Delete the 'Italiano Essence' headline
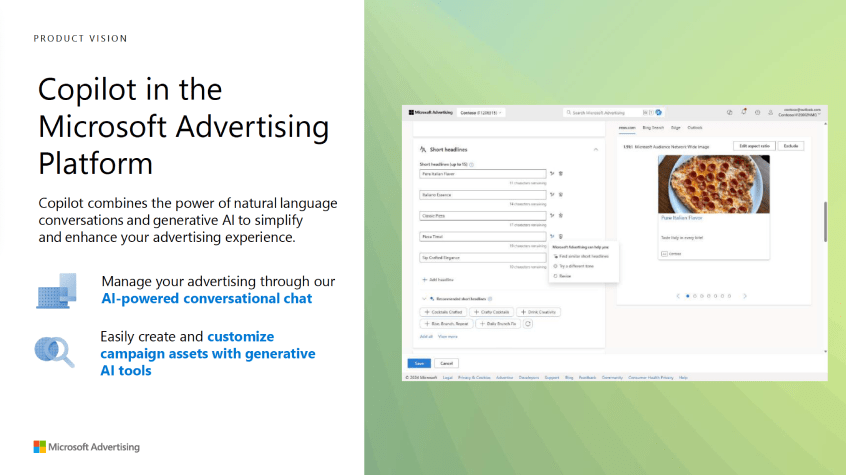846x475 pixels. 561,194
